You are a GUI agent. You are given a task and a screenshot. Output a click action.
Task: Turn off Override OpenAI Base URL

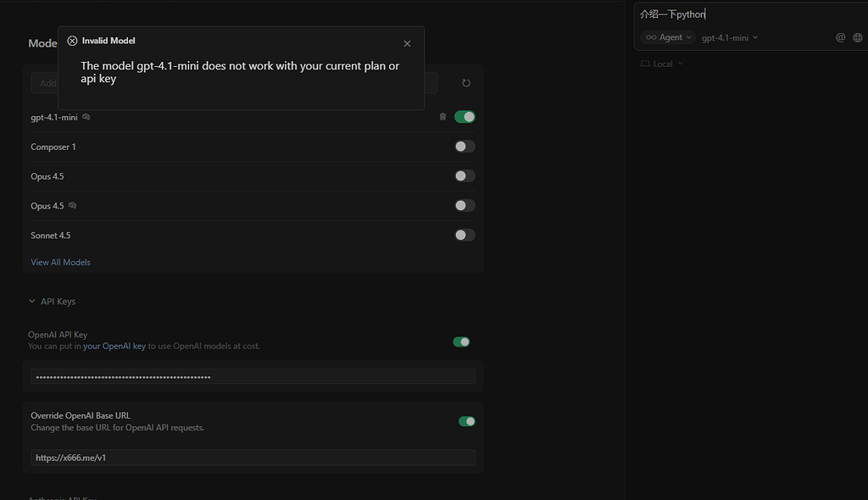pyautogui.click(x=467, y=421)
